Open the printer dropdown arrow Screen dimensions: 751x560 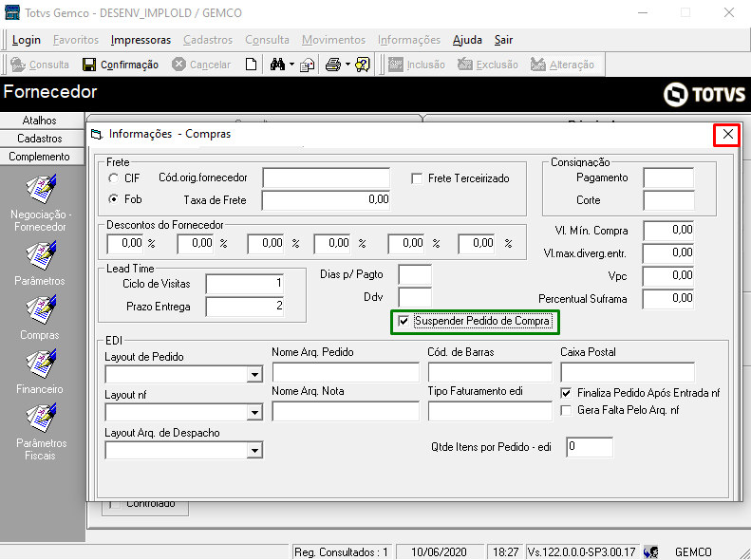coord(347,65)
